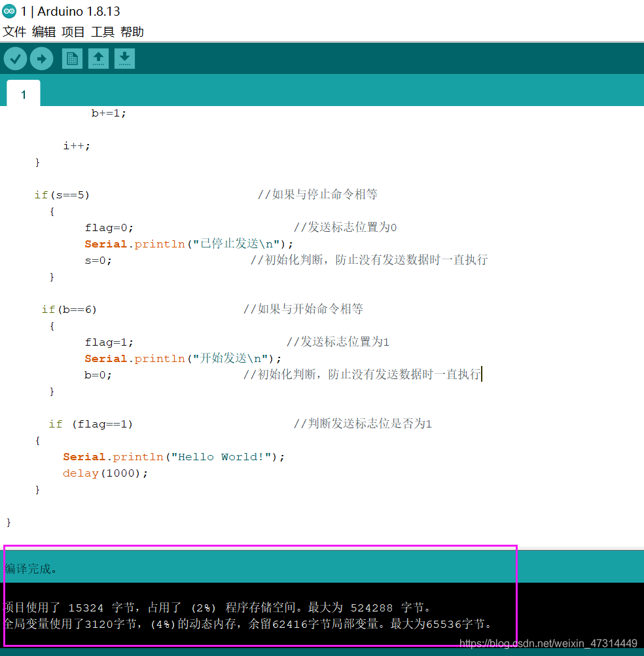Click the if(b==6) statement

(69, 310)
